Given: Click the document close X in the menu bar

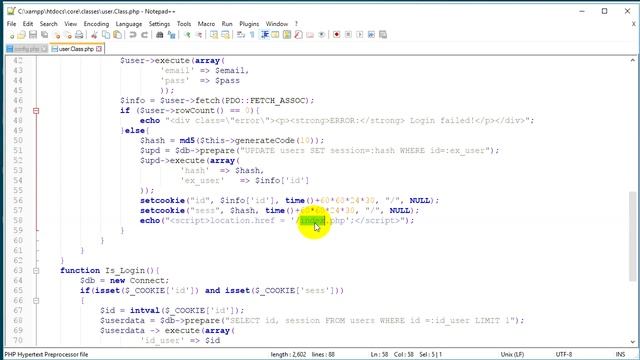Looking at the screenshot, I should (633, 24).
